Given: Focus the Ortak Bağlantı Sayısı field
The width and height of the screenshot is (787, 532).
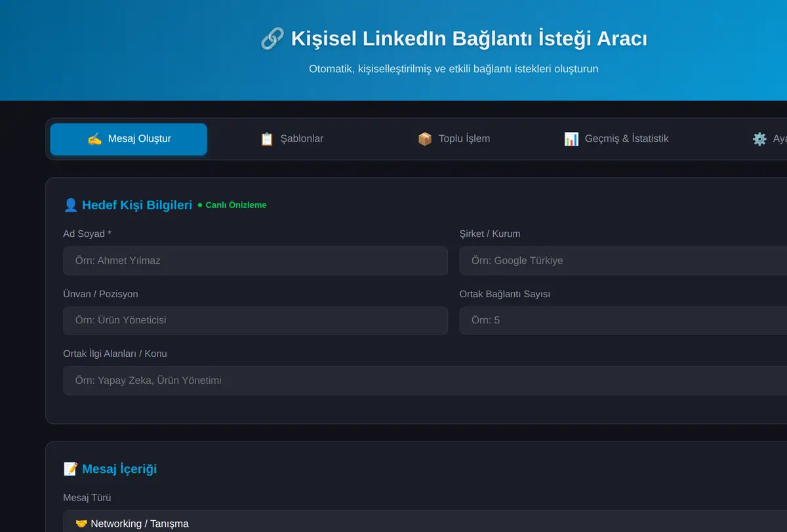Looking at the screenshot, I should pyautogui.click(x=623, y=320).
